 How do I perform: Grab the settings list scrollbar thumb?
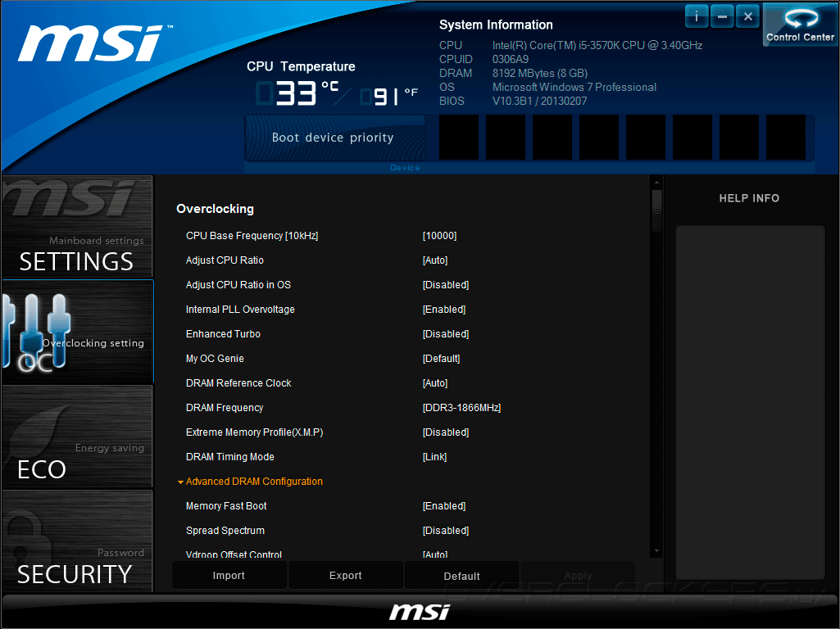pos(656,211)
